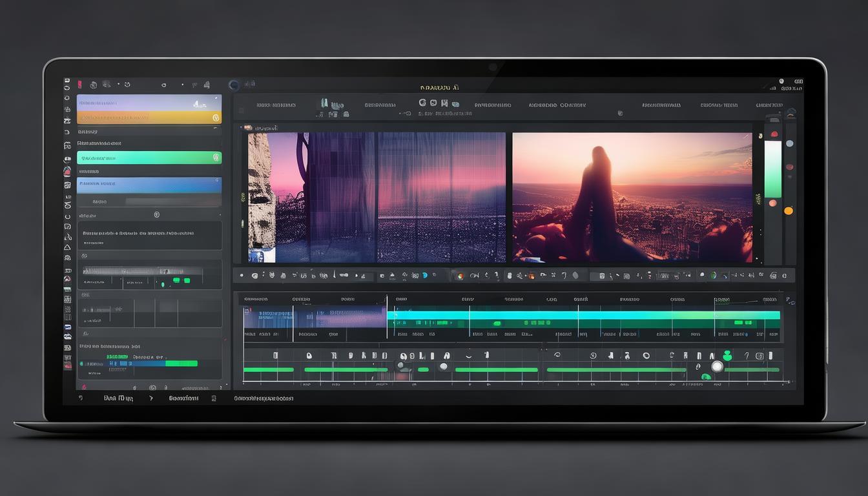Click the blue circular icon in window header
The width and height of the screenshot is (868, 496).
[x=234, y=85]
